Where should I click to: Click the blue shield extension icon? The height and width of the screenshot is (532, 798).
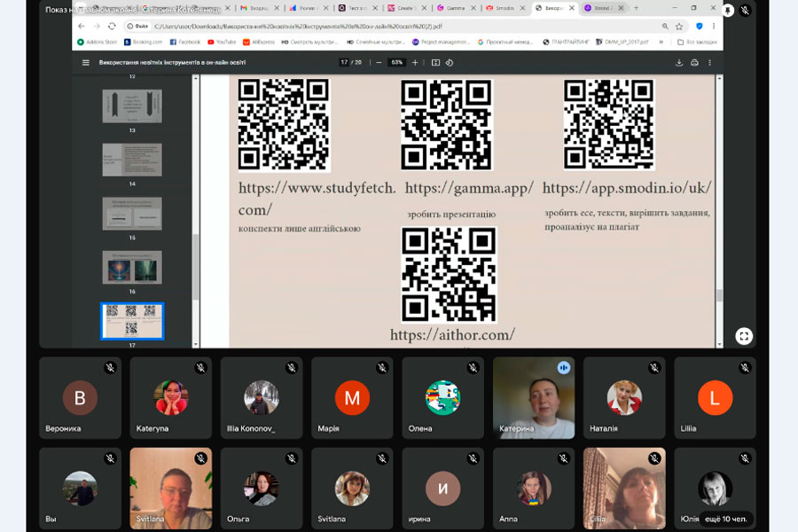point(700,26)
